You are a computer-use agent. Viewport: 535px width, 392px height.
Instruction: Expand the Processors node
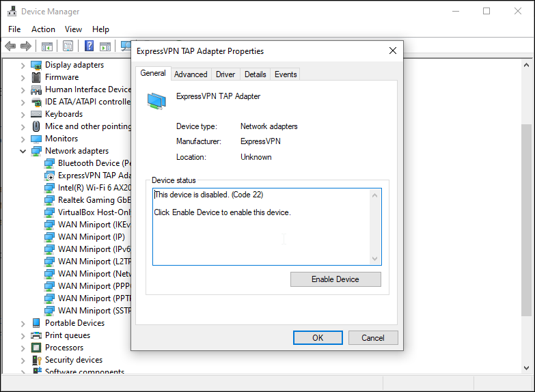[23, 348]
